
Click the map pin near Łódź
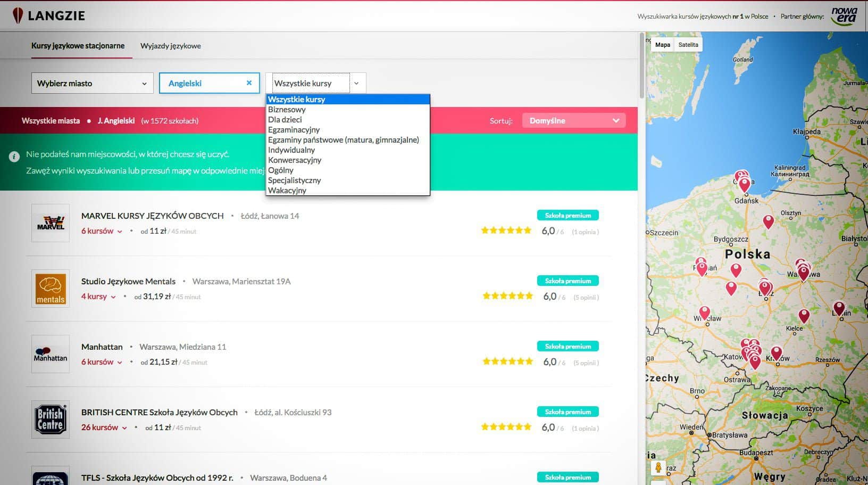point(765,288)
